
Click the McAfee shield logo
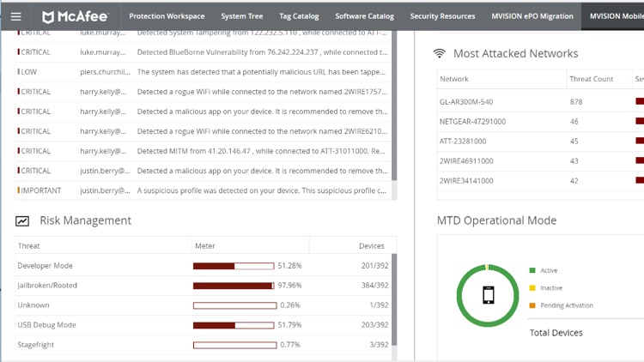click(48, 17)
